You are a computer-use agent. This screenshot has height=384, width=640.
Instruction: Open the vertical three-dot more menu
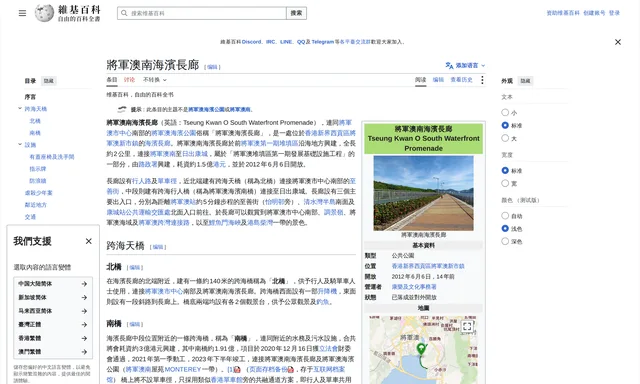pos(482,80)
